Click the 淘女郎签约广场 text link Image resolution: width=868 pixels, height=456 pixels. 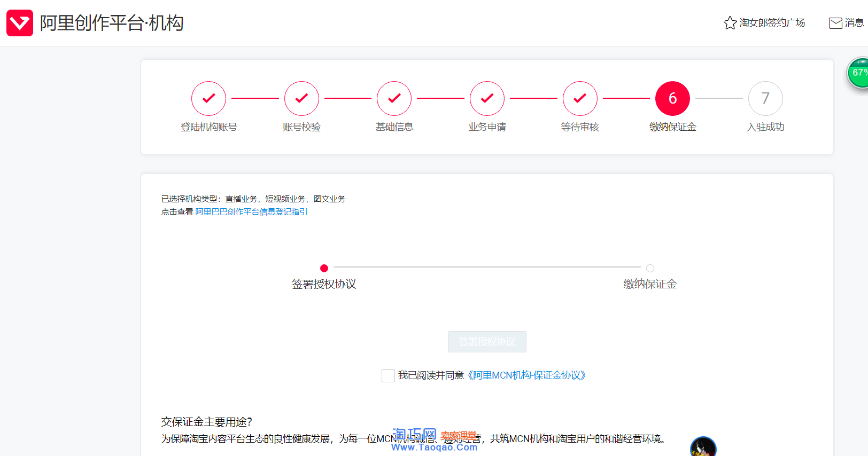coord(772,23)
